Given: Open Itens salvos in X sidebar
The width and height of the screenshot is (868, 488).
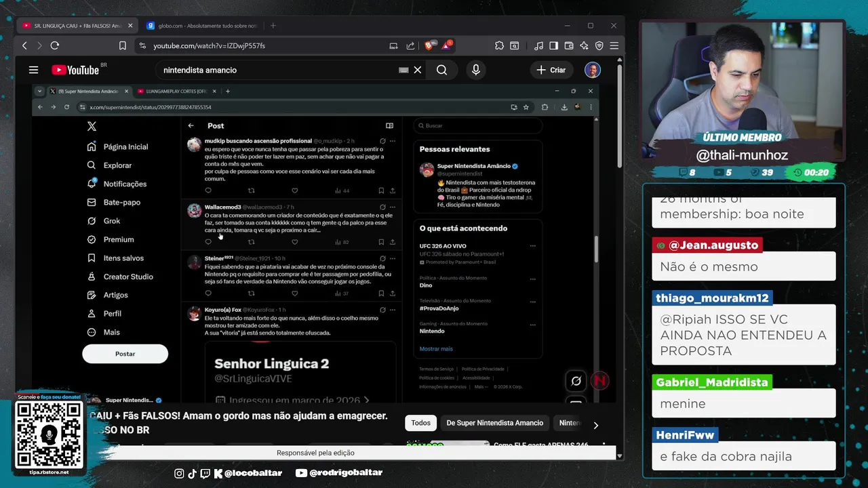Looking at the screenshot, I should [115, 258].
